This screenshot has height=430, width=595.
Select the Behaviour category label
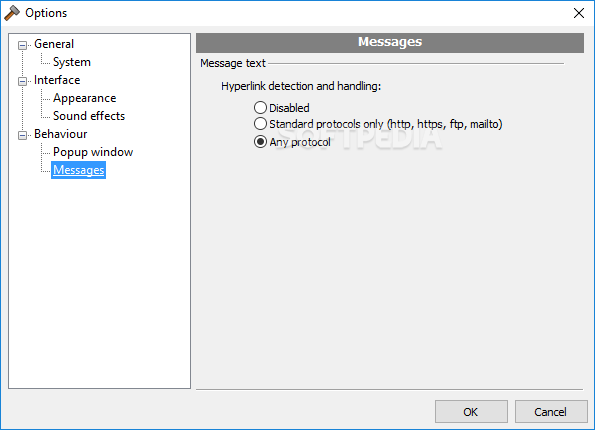(x=61, y=134)
